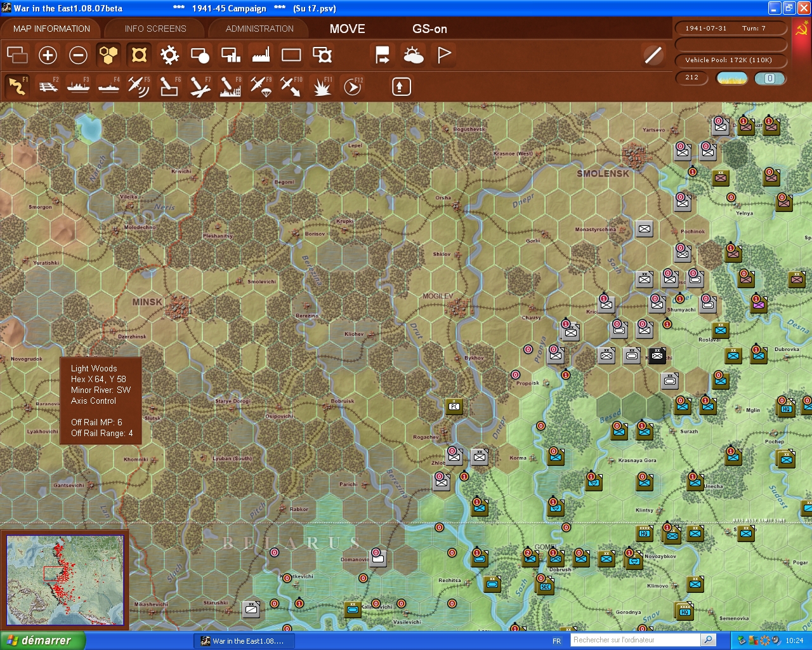Click the MOGILEV city label on map
The image size is (812, 650).
pyautogui.click(x=438, y=296)
